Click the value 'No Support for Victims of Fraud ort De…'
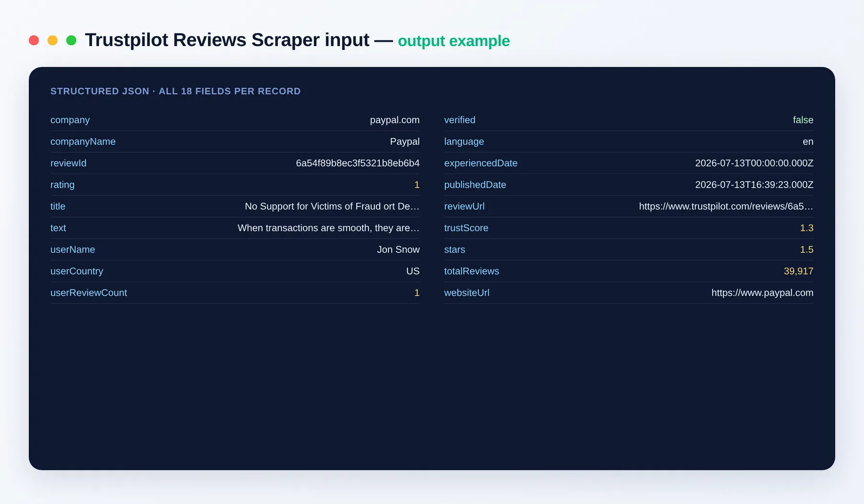 pyautogui.click(x=332, y=206)
